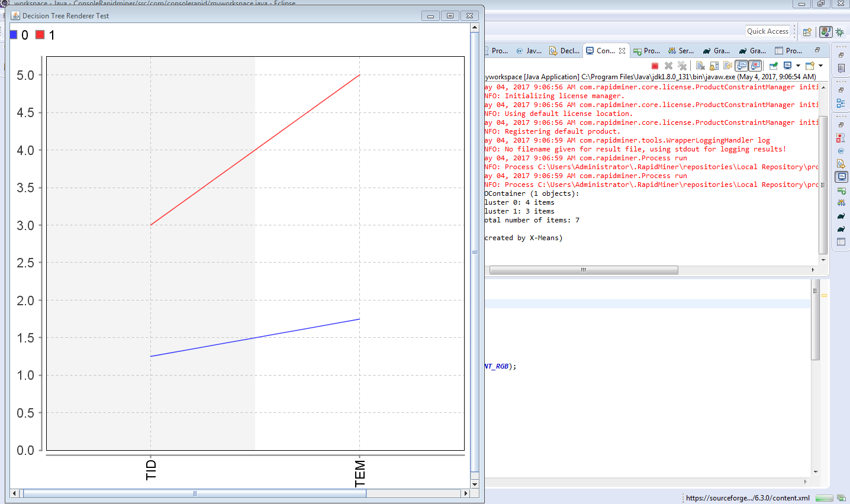Image resolution: width=850 pixels, height=504 pixels.
Task: Open the Open Console dropdown arrow
Action: point(820,65)
